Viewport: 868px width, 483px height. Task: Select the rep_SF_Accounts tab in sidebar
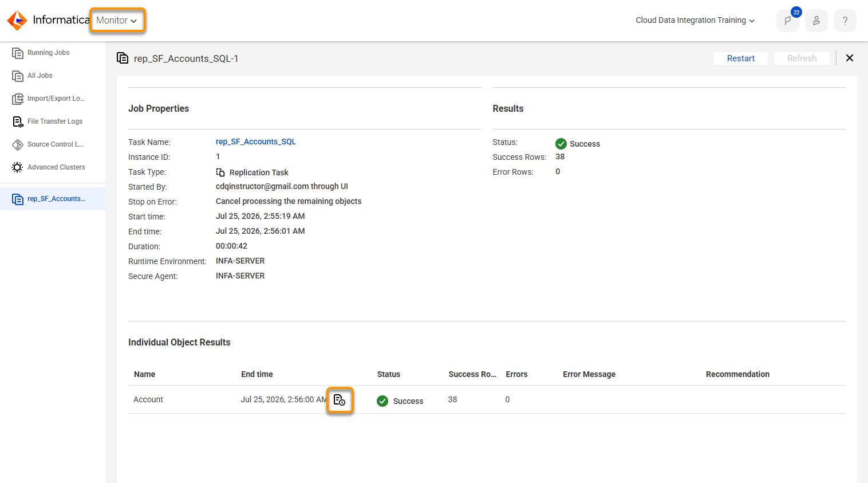click(x=53, y=199)
